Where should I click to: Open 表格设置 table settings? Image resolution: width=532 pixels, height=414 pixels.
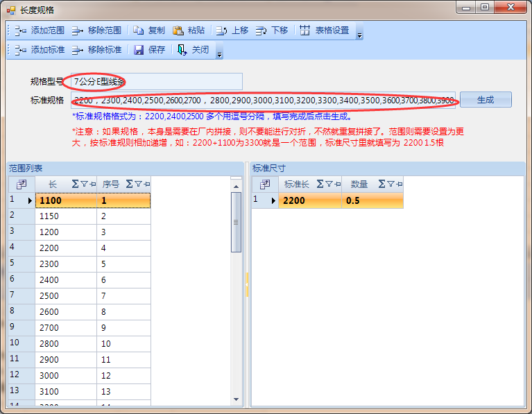[x=325, y=31]
